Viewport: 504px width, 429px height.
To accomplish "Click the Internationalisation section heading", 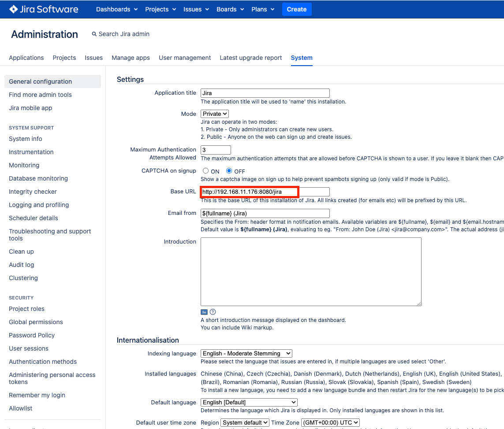I will pyautogui.click(x=148, y=340).
